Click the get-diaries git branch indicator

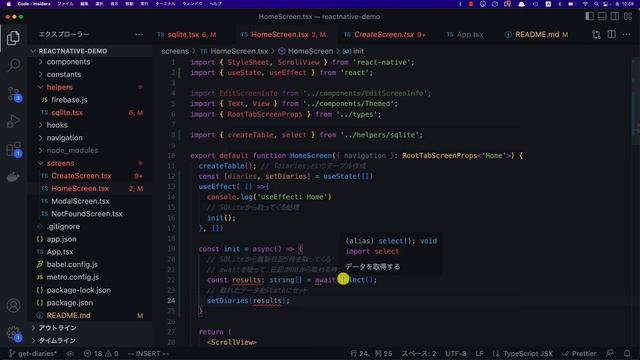tap(33, 353)
